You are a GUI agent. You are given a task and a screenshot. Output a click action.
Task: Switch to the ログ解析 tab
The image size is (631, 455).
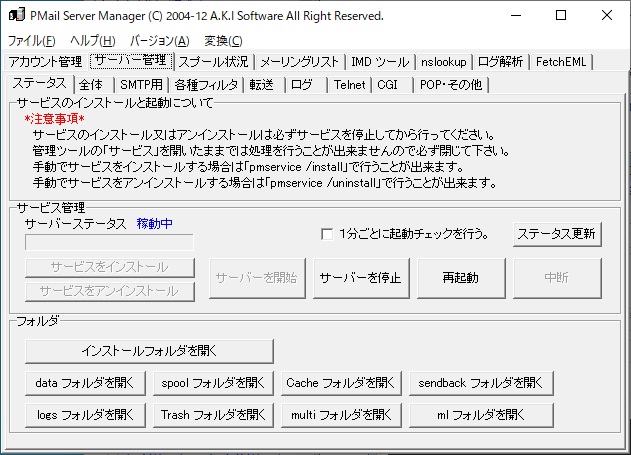[501, 62]
